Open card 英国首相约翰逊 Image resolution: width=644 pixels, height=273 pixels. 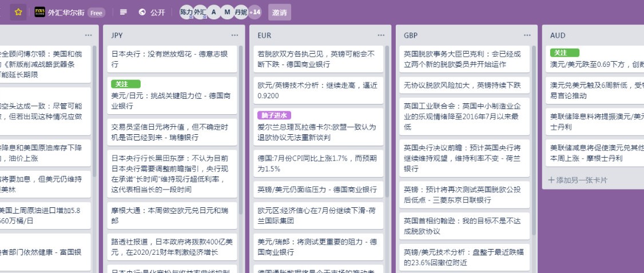[x=465, y=226]
